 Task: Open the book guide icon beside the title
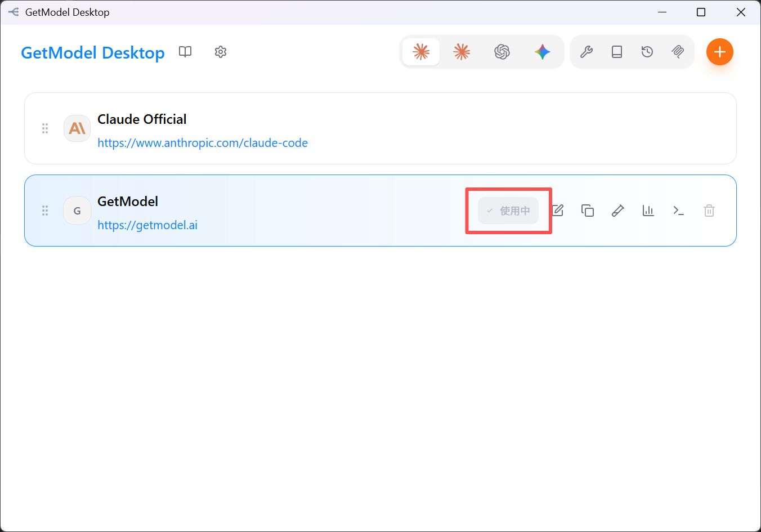coord(185,52)
